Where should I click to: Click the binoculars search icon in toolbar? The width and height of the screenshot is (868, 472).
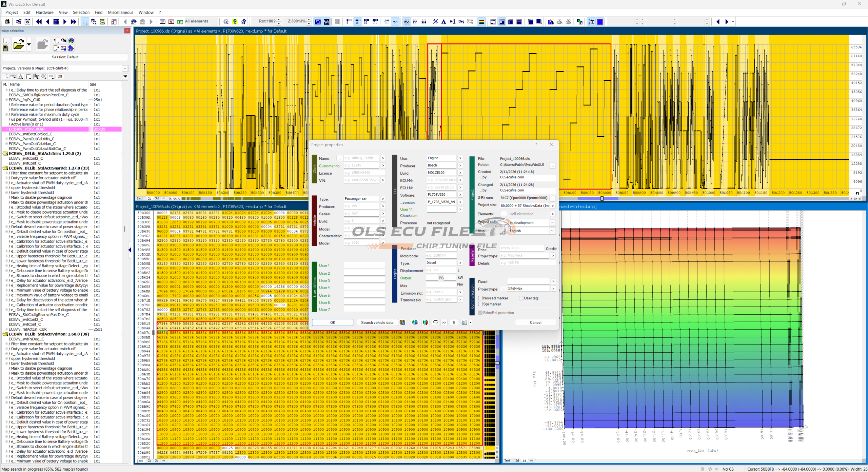[134, 22]
